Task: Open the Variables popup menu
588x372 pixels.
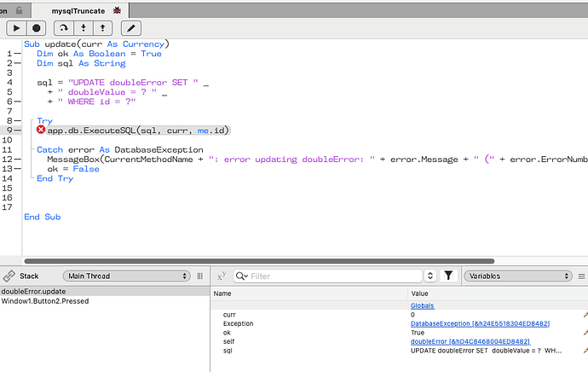Action: [x=518, y=276]
